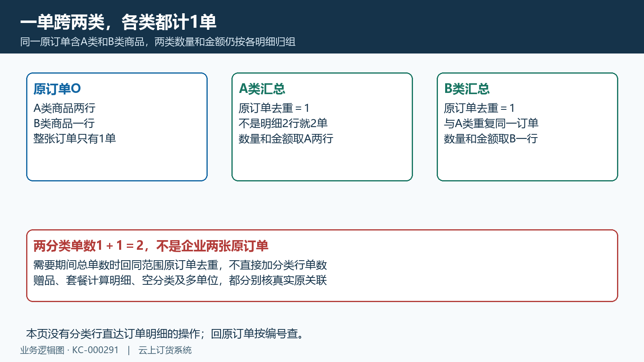This screenshot has height=362, width=644.
Task: Select 原订单去重 = 1 in A类汇总 card
Action: [274, 108]
